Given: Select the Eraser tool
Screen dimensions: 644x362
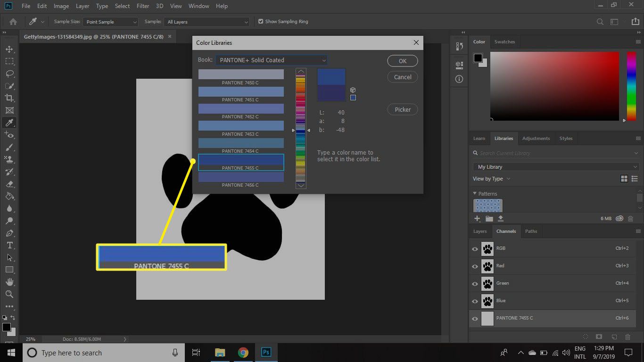Looking at the screenshot, I should [9, 184].
